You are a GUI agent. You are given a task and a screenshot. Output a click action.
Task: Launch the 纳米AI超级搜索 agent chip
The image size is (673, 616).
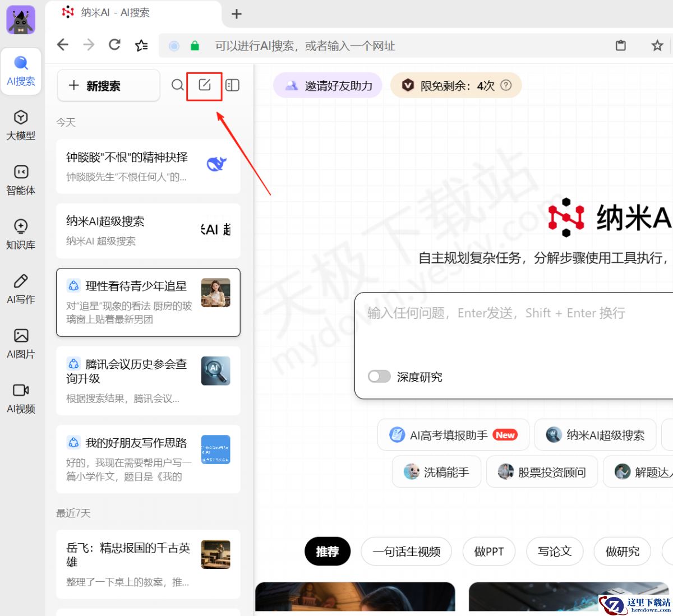coord(595,435)
